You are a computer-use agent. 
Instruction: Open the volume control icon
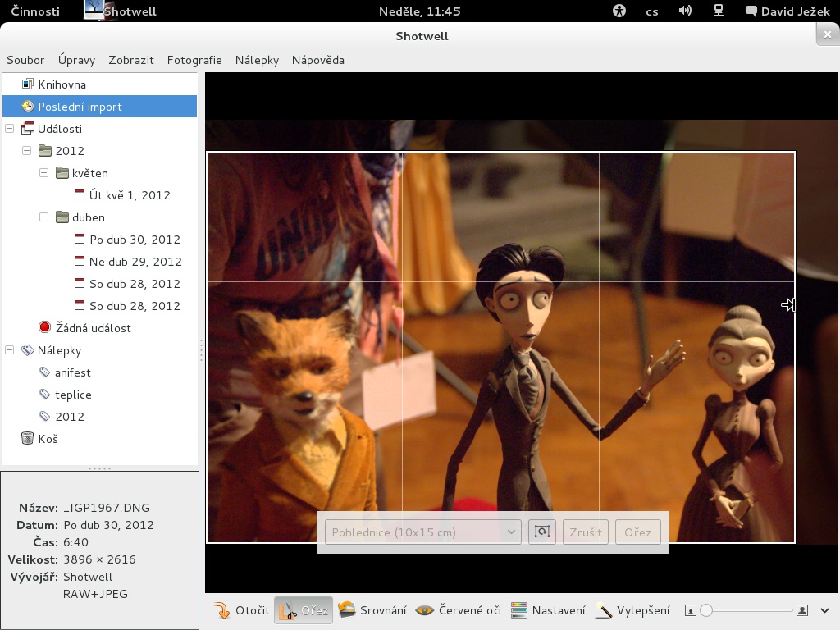tap(685, 11)
